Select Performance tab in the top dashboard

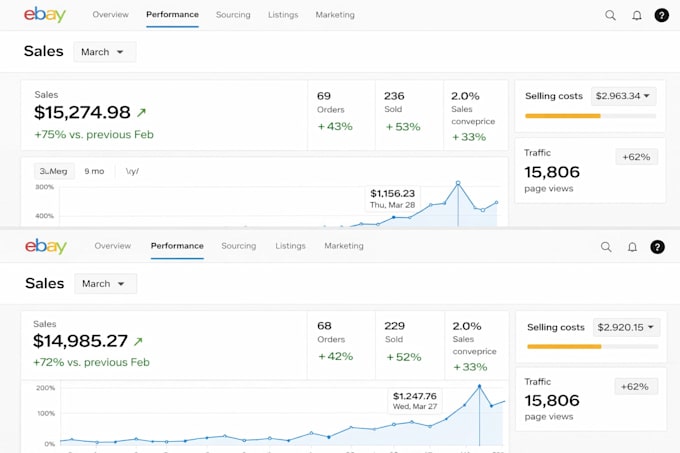pos(172,15)
